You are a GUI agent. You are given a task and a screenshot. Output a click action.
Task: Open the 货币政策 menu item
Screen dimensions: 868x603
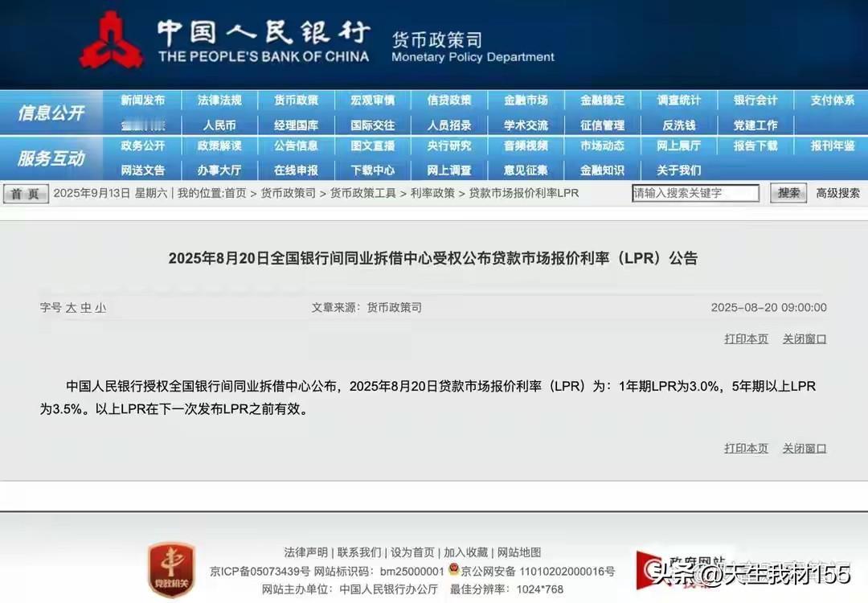[x=296, y=100]
